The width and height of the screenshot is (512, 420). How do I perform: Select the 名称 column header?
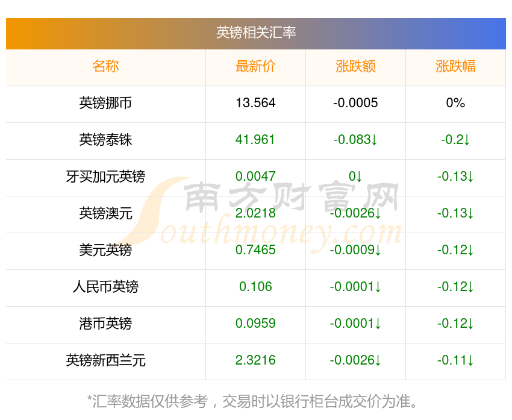105,66
